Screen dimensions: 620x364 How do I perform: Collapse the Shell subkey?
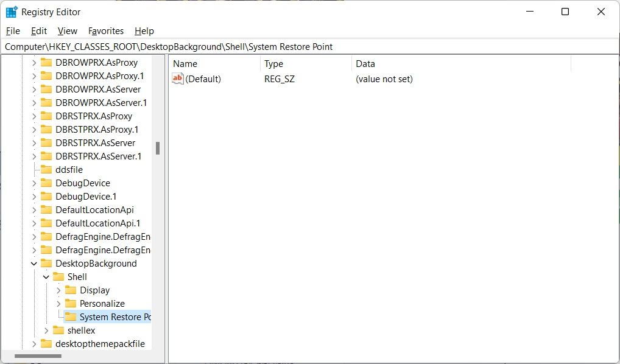tap(46, 276)
